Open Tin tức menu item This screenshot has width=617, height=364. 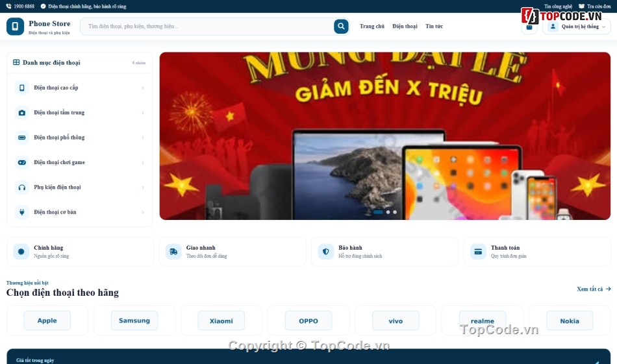coord(434,27)
